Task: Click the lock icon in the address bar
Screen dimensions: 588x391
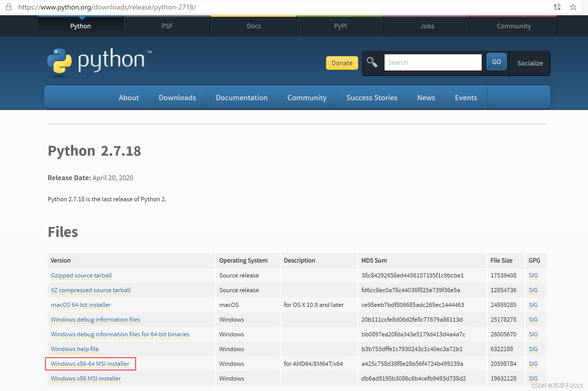Action: [9, 7]
